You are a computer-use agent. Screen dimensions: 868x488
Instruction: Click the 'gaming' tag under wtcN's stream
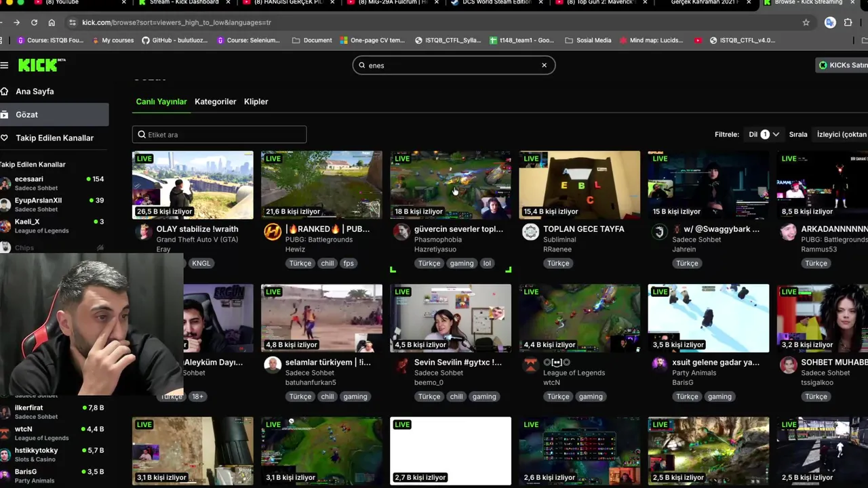[x=590, y=396]
